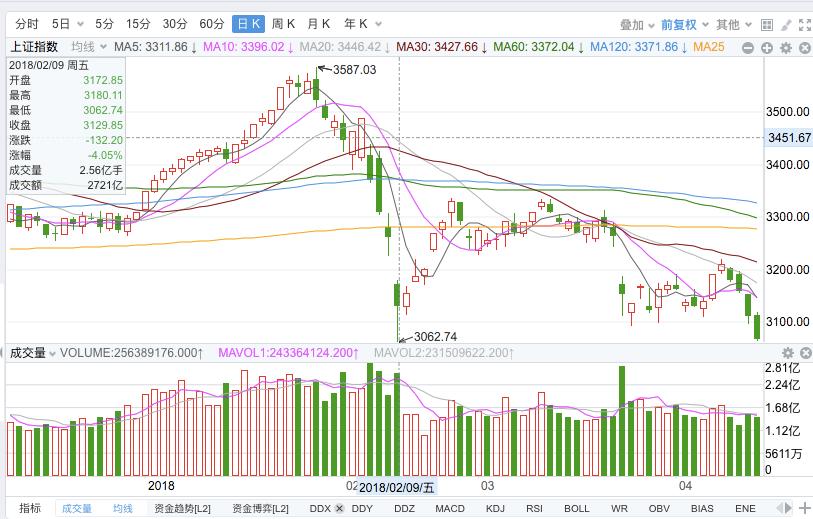Click the MA20 value label
Screen dimensions: 813x519
pos(345,47)
